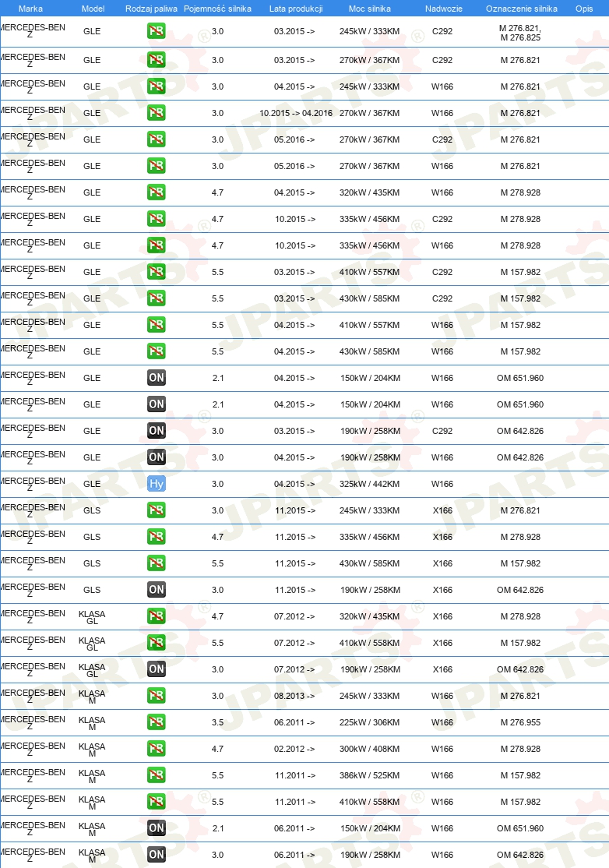This screenshot has height=868, width=609.
Task: Select 'C292' in the GLE 190kW diesel row
Action: coord(442,431)
